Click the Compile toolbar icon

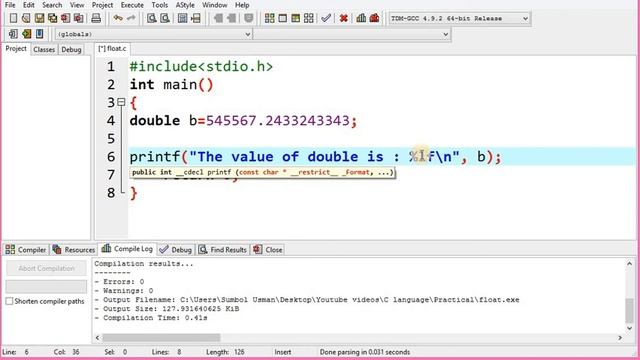269,18
